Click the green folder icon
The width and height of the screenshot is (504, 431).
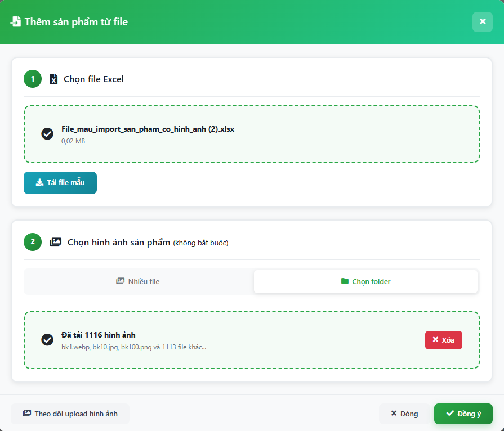(x=345, y=281)
